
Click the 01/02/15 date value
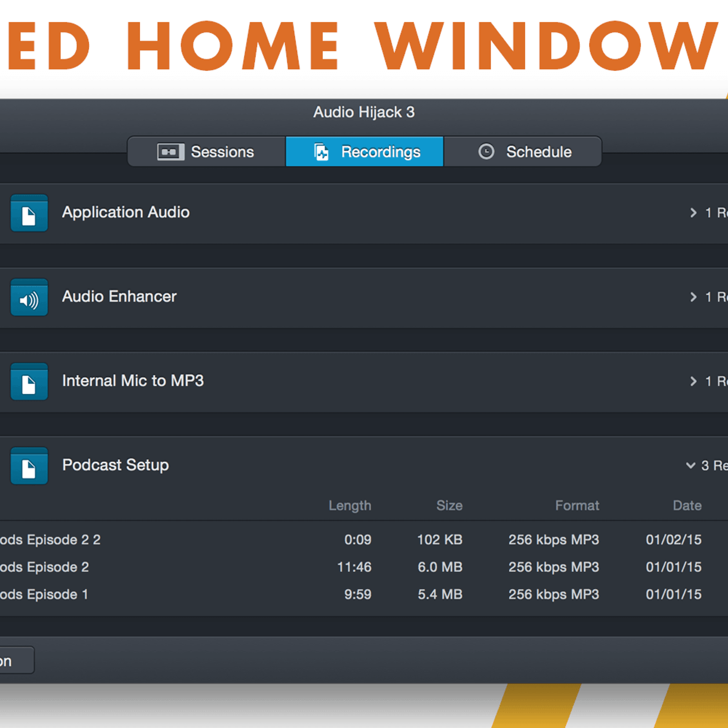tap(673, 540)
